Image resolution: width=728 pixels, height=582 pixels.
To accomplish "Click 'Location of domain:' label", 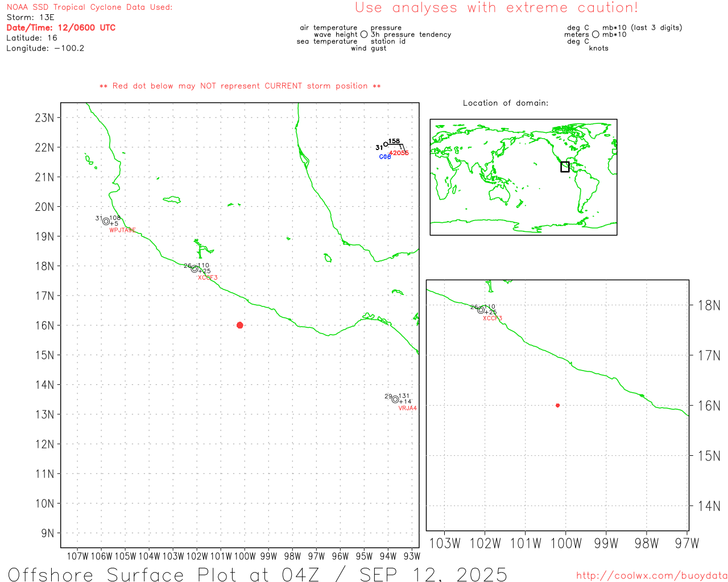I will (506, 103).
